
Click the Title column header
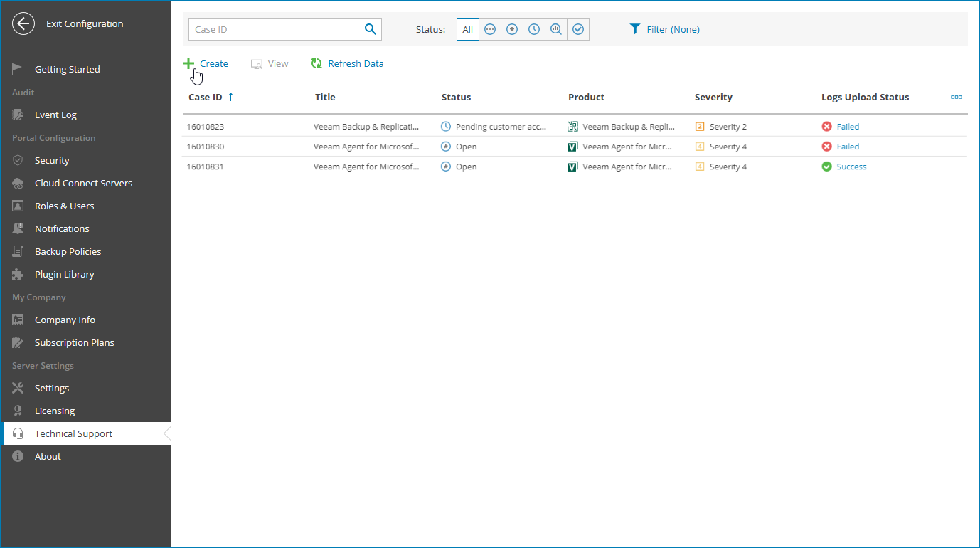tap(325, 97)
